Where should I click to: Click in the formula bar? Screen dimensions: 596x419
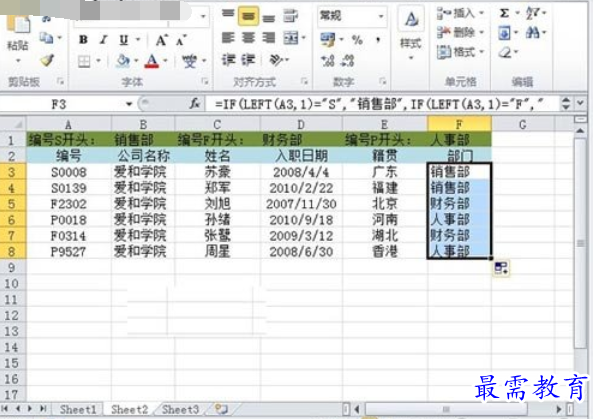[x=382, y=104]
